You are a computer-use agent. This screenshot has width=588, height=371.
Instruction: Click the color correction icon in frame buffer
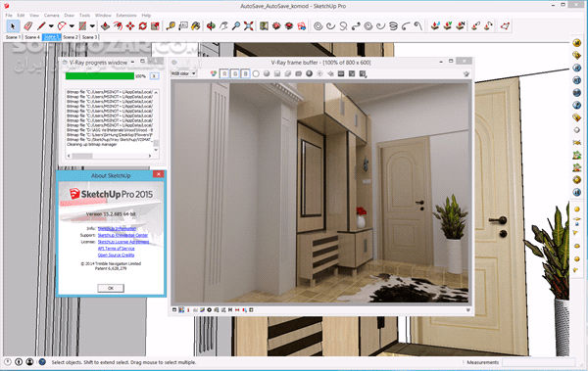coord(214,73)
